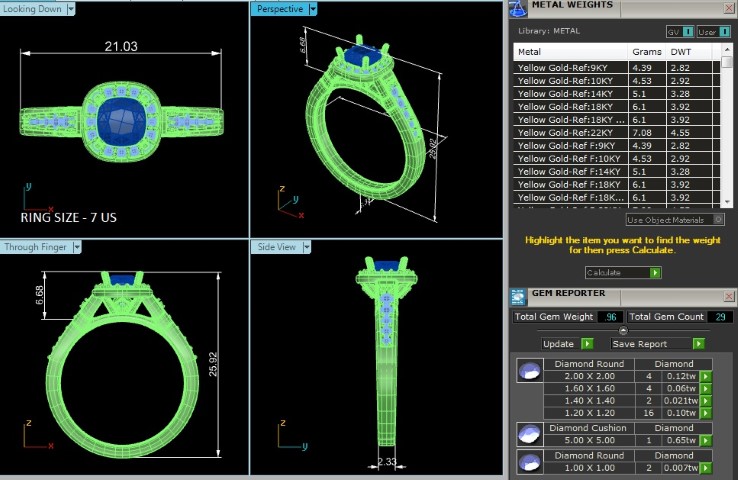The height and width of the screenshot is (480, 738).
Task: Click the Metal Weights flask icon
Action: 517,8
